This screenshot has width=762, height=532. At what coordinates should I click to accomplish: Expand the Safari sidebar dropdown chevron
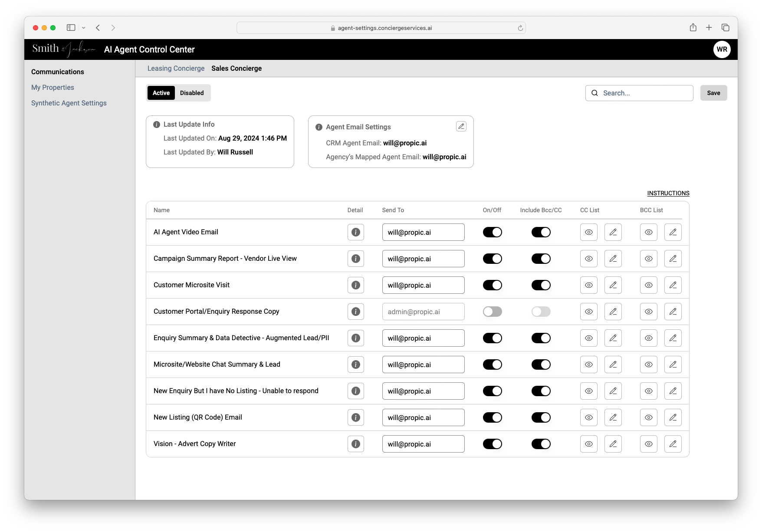(83, 28)
